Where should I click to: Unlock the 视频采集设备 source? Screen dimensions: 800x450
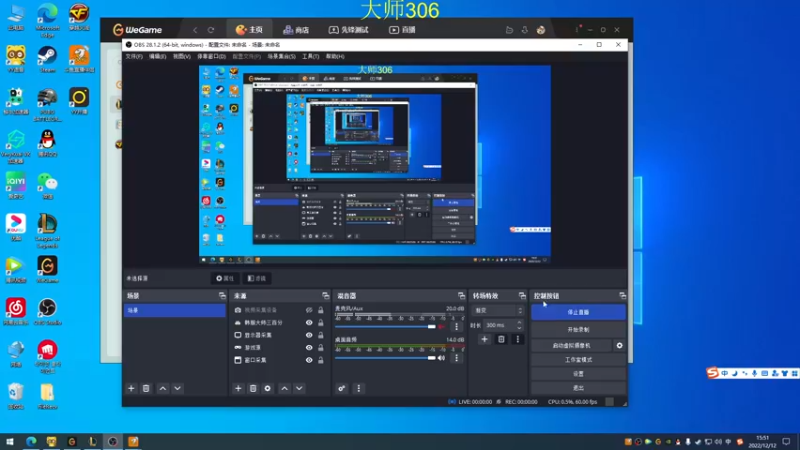coord(320,310)
